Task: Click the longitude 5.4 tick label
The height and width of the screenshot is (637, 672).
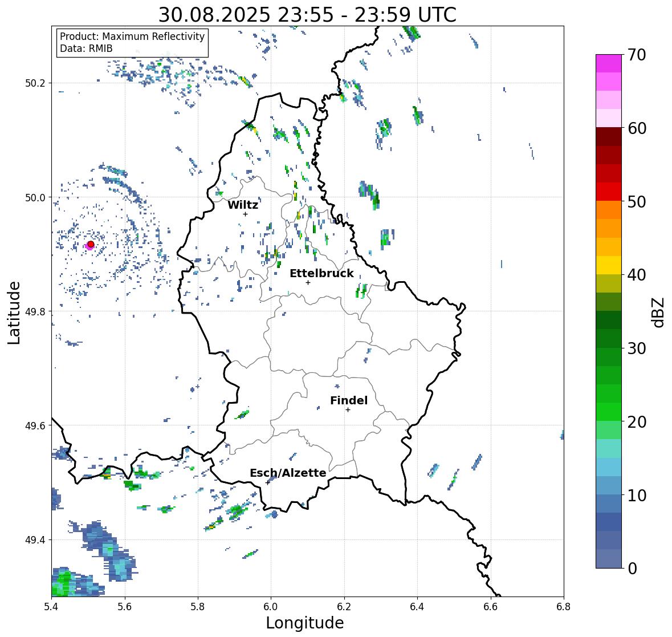Action: pyautogui.click(x=51, y=607)
